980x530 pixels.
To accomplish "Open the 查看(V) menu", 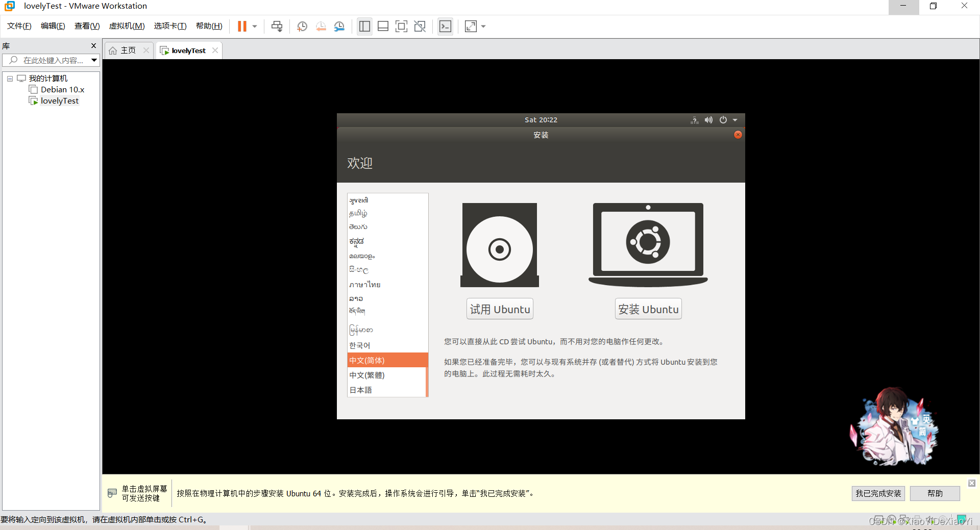I will click(87, 26).
